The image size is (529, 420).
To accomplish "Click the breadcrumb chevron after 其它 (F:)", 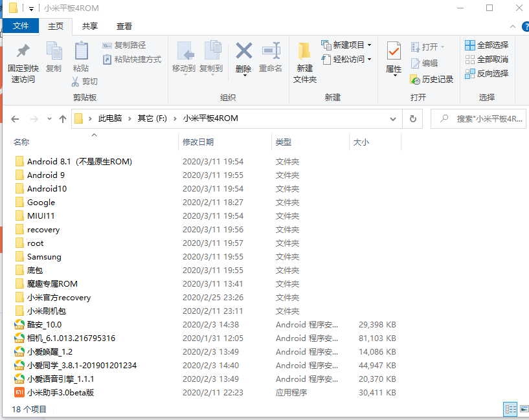I will tap(175, 118).
